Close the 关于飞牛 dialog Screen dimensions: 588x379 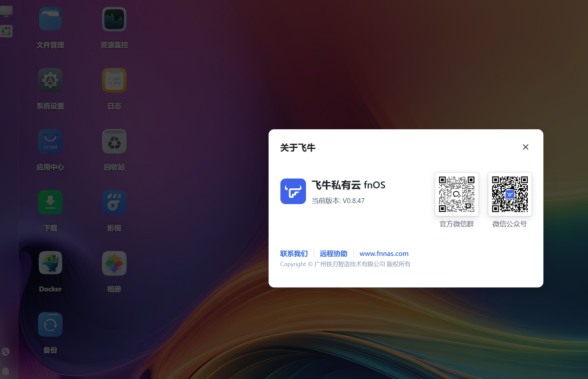pos(526,147)
